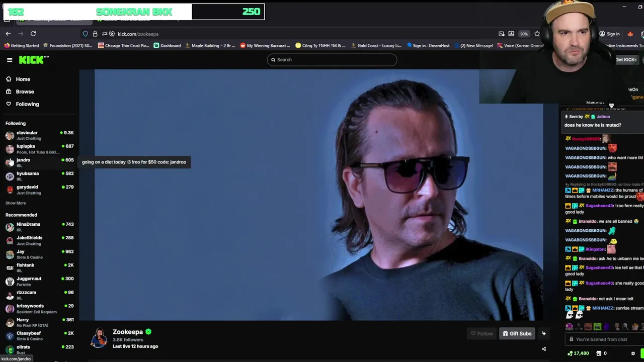Open Classybeef recommended channel
Image resolution: width=644 pixels, height=362 pixels.
[40, 336]
